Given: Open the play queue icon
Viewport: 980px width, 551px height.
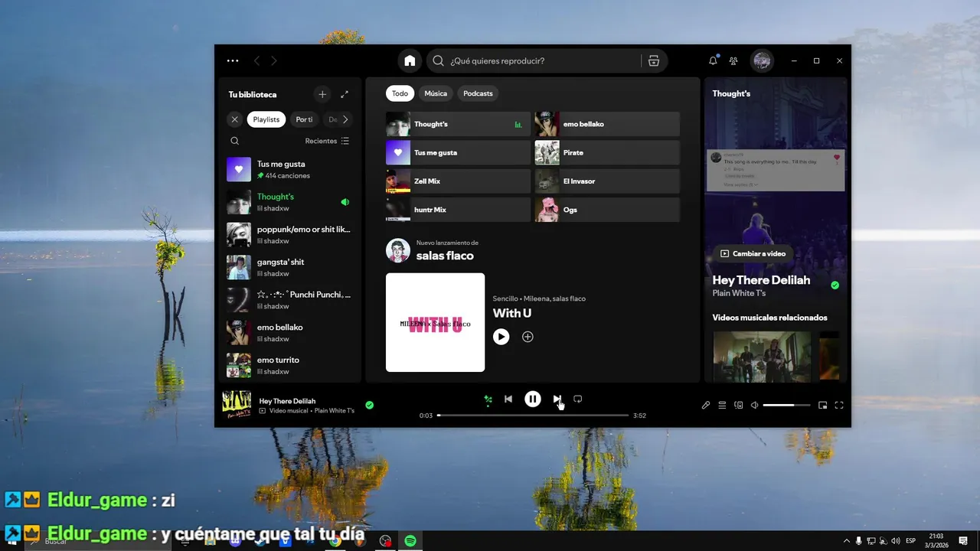Looking at the screenshot, I should (722, 406).
